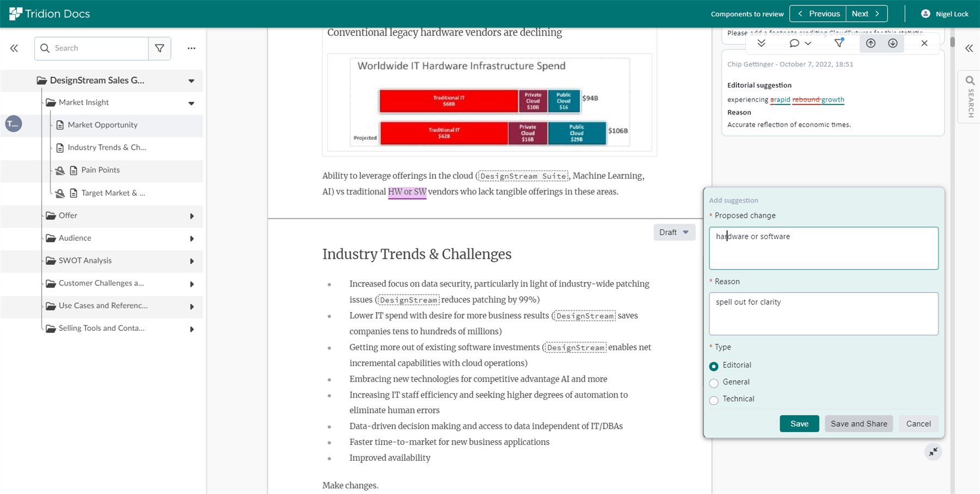Click the Tridion Docs logo
Image resolution: width=980 pixels, height=494 pixels.
coord(49,14)
